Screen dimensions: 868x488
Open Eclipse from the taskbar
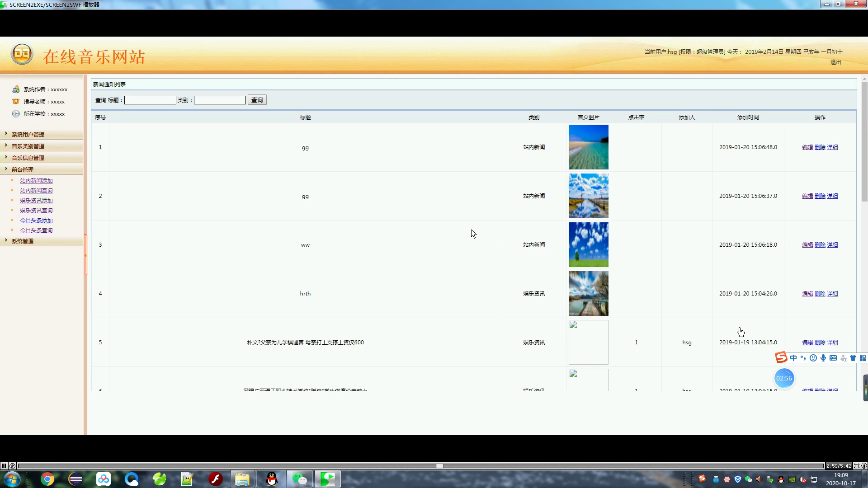tap(75, 479)
